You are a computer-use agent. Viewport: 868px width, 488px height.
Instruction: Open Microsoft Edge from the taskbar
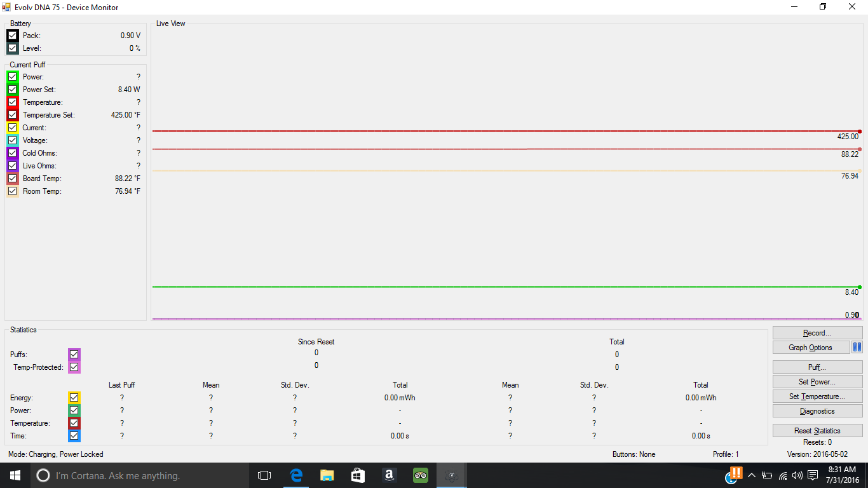coord(296,475)
